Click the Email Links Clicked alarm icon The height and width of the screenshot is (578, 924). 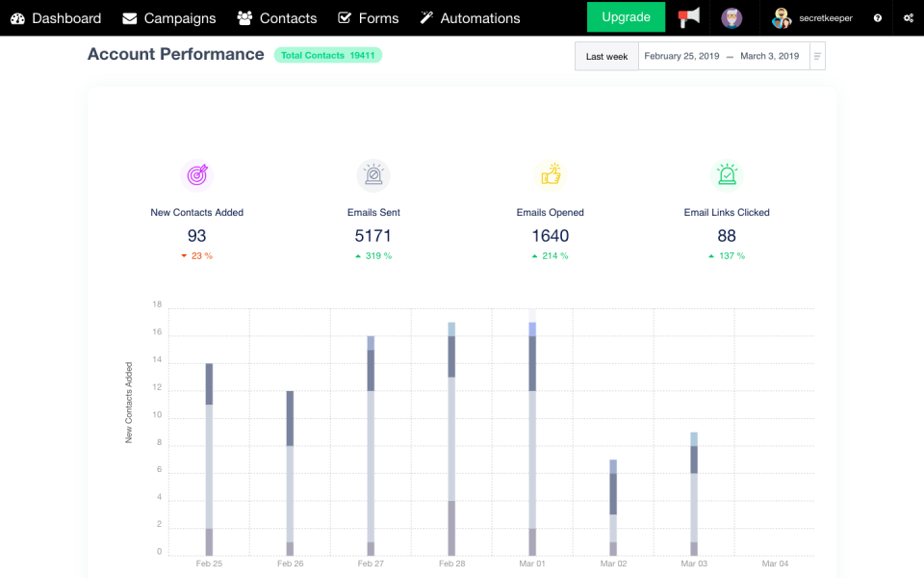727,174
